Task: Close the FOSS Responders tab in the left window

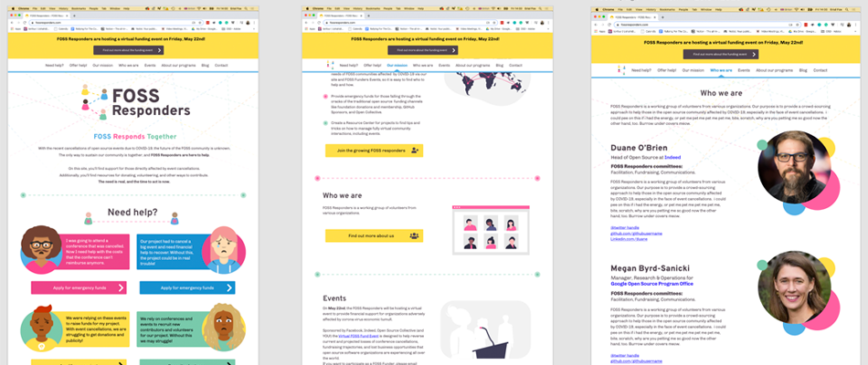Action: pos(66,16)
